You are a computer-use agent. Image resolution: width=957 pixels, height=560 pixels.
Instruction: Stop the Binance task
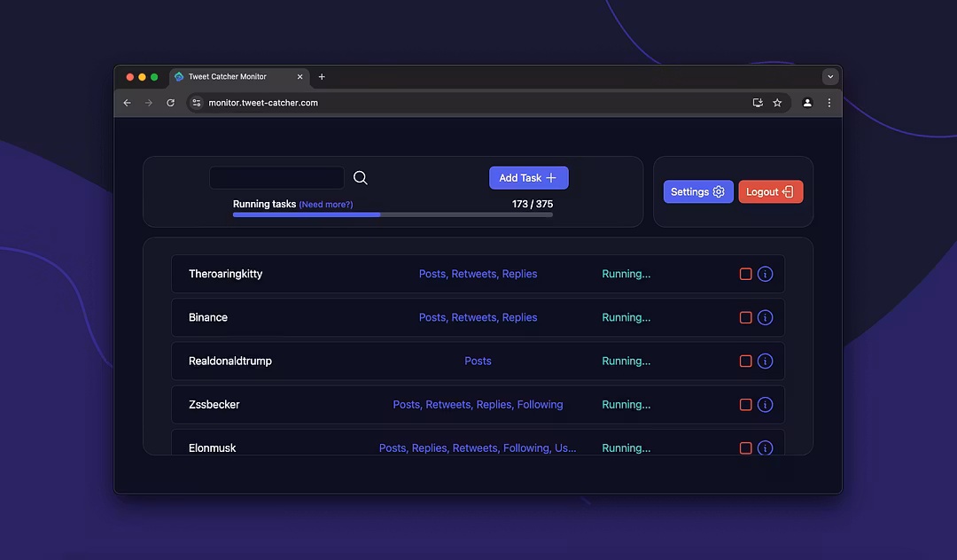click(745, 317)
